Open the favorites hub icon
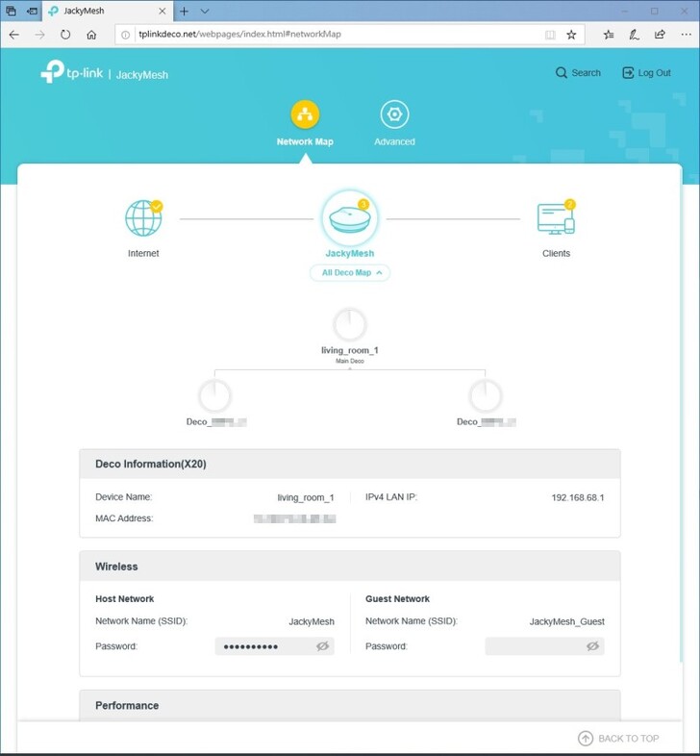The width and height of the screenshot is (700, 756). click(609, 35)
